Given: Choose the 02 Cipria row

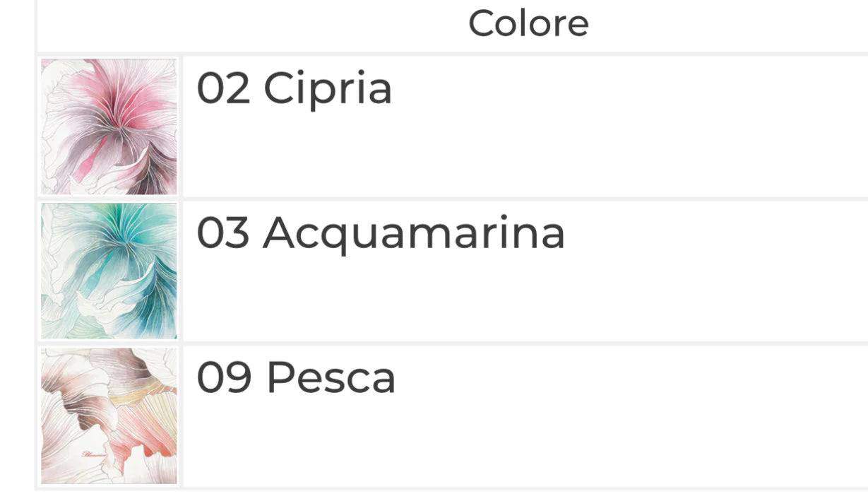Looking at the screenshot, I should 523,127.
